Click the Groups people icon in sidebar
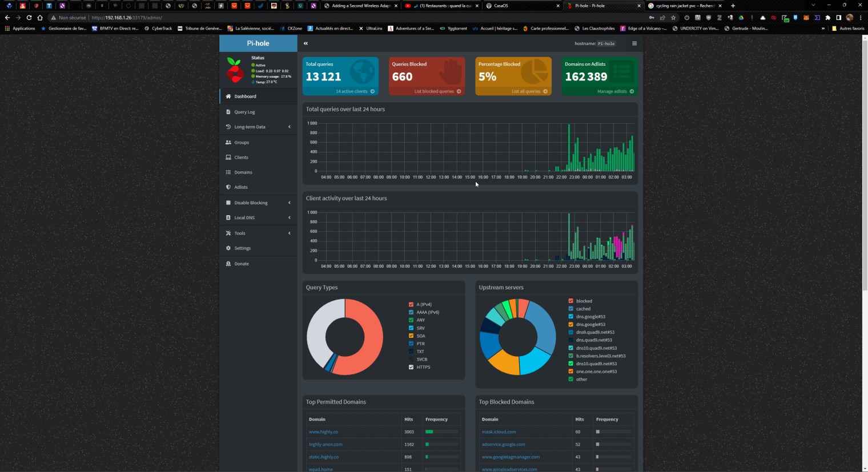This screenshot has height=472, width=868. click(228, 142)
